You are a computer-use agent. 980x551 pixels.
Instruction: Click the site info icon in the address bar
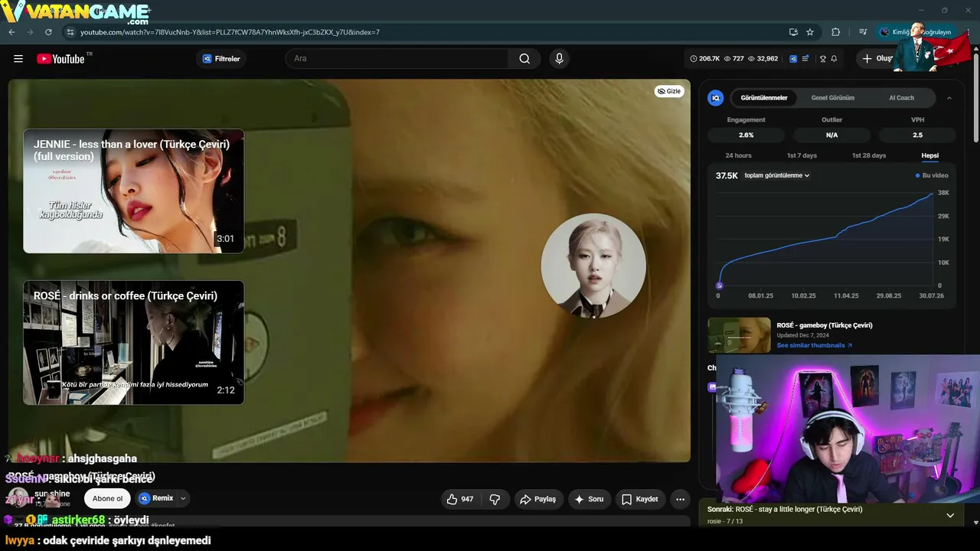click(70, 32)
